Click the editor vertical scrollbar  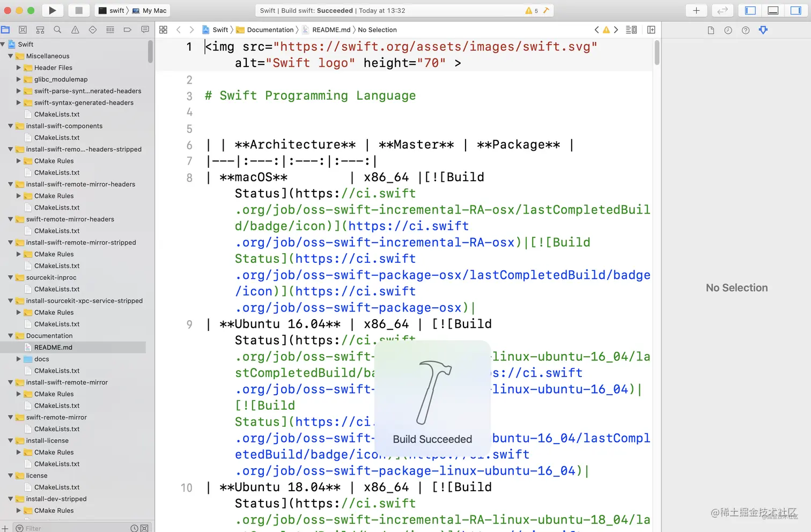pyautogui.click(x=657, y=53)
